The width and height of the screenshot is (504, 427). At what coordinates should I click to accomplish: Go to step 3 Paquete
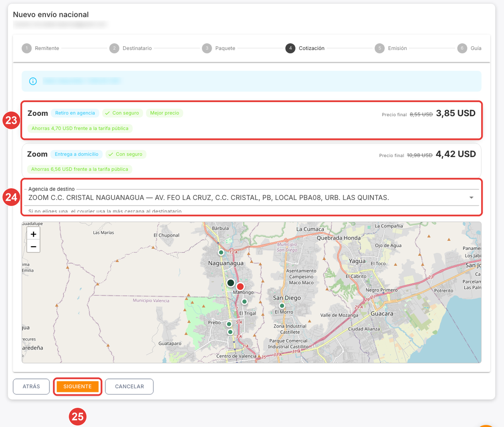coord(219,48)
